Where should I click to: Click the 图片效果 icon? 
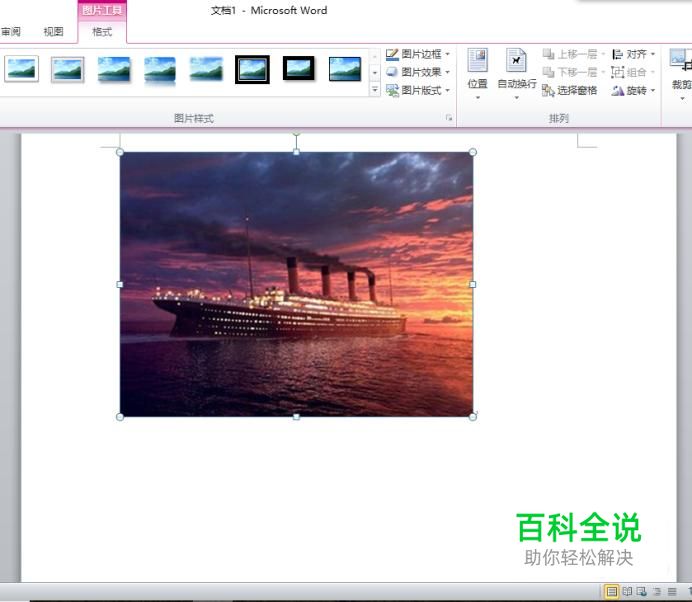(x=392, y=72)
